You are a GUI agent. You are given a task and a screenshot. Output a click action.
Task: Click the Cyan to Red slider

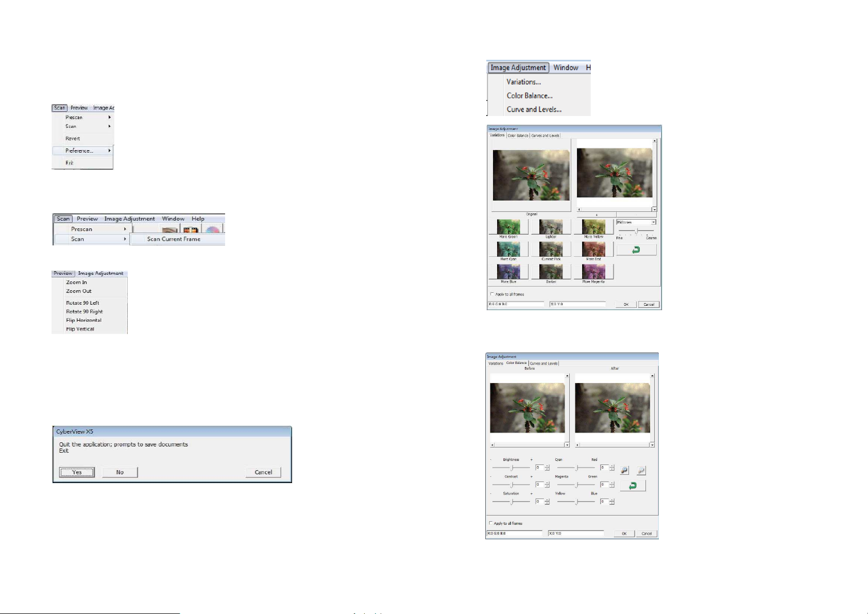pos(576,468)
